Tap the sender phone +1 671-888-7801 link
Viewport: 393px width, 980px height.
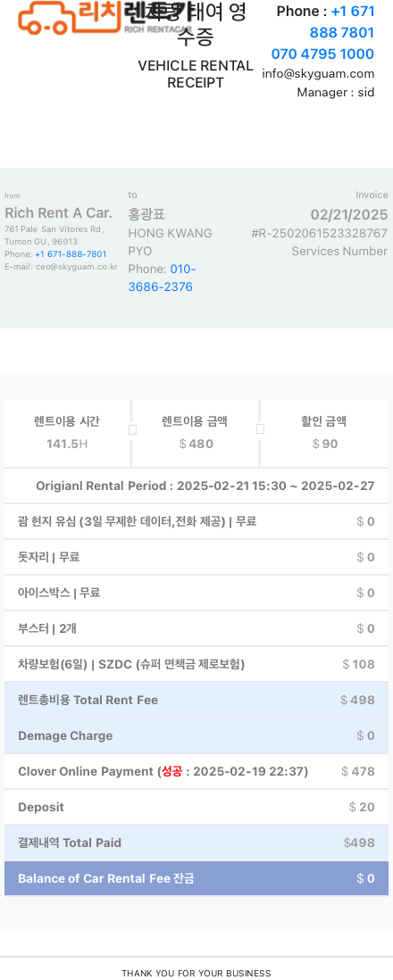click(x=71, y=254)
